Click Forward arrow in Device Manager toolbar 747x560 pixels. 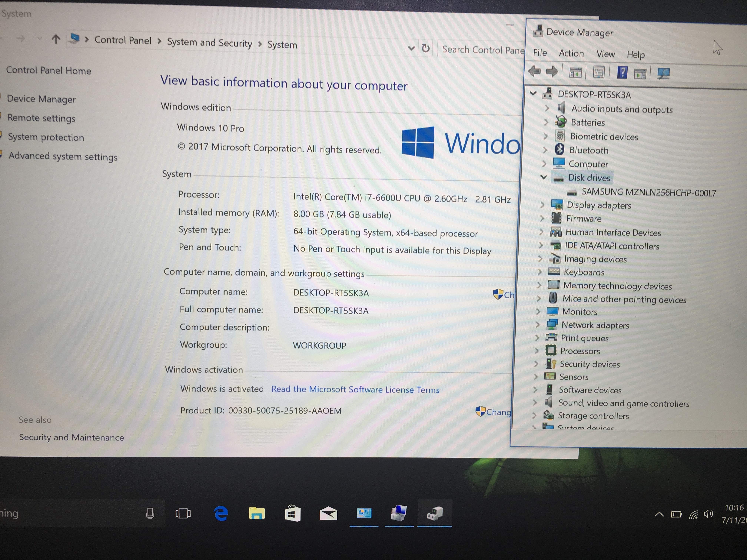[x=552, y=71]
